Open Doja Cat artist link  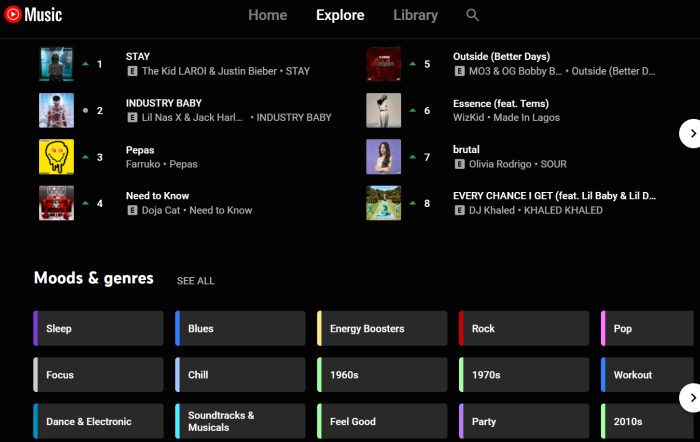(161, 210)
